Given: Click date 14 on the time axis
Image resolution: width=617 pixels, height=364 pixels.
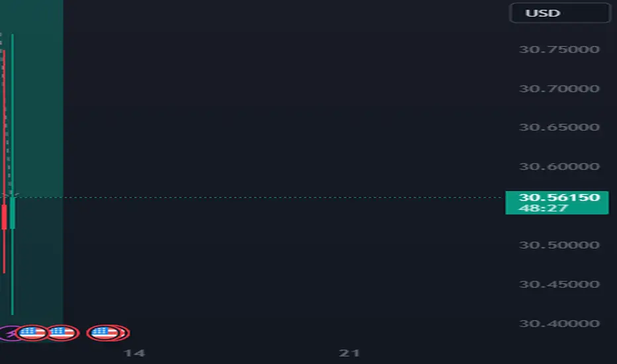Looking at the screenshot, I should pos(134,353).
